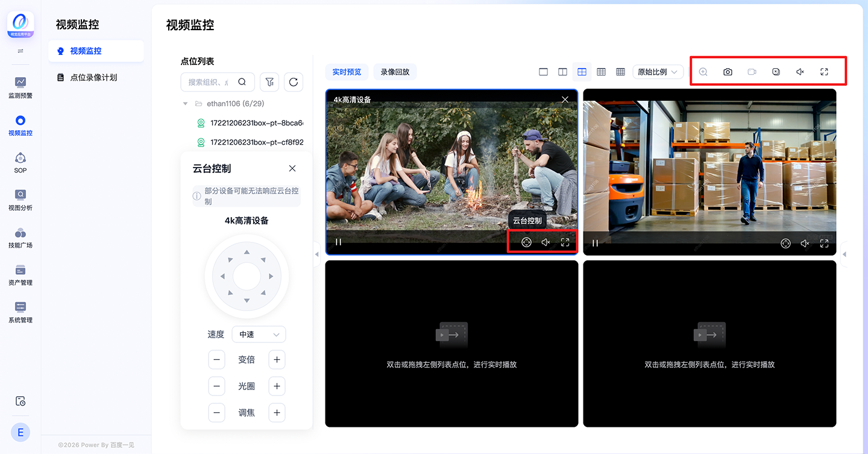868x454 pixels.
Task: Open 资产管理 in the sidebar
Action: (20, 274)
